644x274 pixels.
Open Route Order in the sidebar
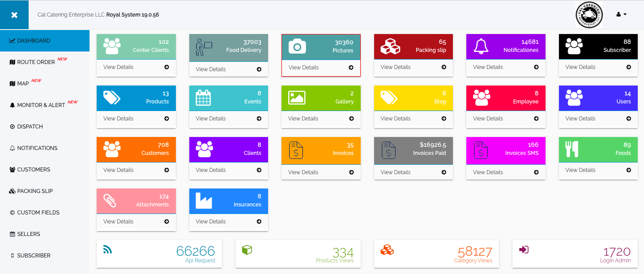pyautogui.click(x=36, y=62)
